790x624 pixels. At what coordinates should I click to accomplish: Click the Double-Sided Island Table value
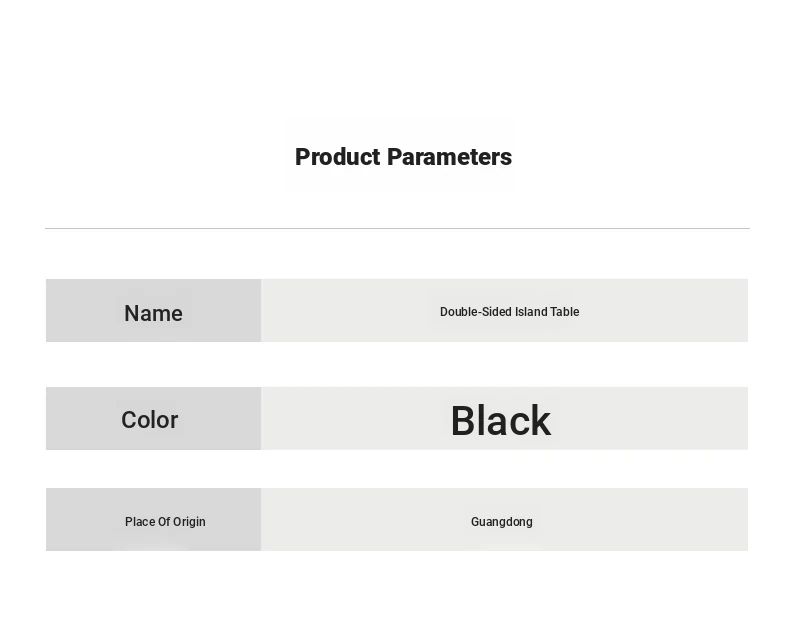tap(509, 312)
